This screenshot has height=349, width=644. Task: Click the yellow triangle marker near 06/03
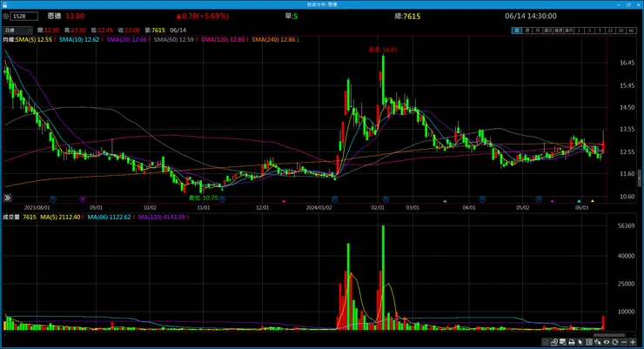click(x=593, y=201)
